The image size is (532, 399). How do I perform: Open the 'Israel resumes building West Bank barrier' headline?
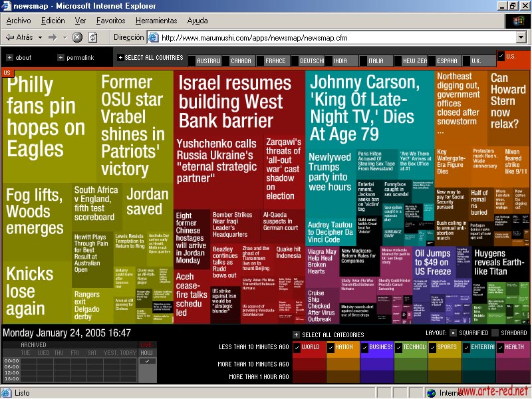pyautogui.click(x=235, y=102)
